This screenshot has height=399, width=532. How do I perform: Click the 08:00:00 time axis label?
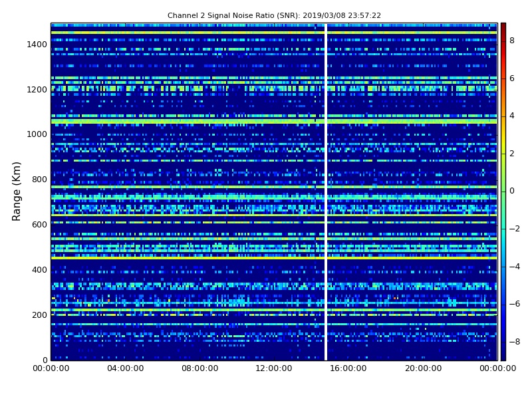tap(200, 368)
